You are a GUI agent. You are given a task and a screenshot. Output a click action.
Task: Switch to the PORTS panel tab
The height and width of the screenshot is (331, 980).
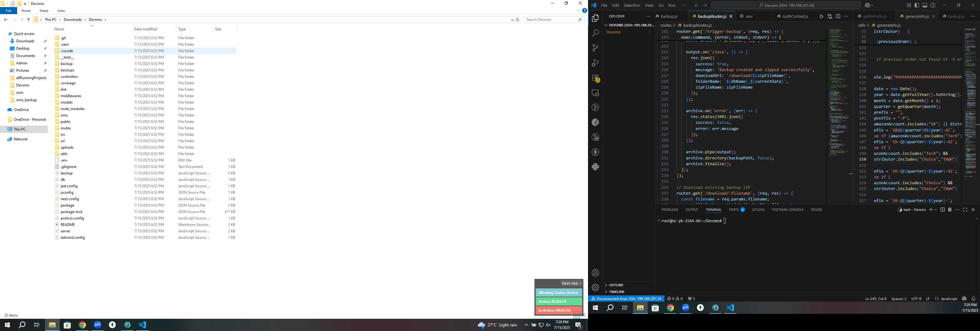(737, 210)
